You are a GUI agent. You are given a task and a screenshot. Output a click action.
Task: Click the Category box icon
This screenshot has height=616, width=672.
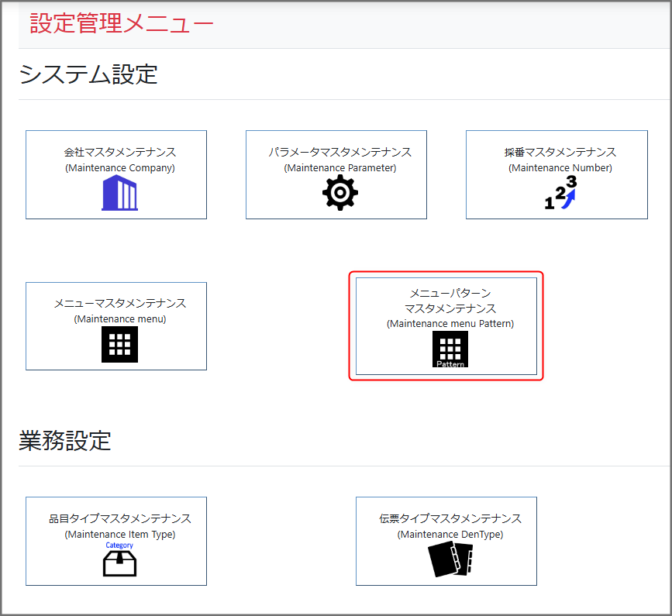(x=119, y=560)
